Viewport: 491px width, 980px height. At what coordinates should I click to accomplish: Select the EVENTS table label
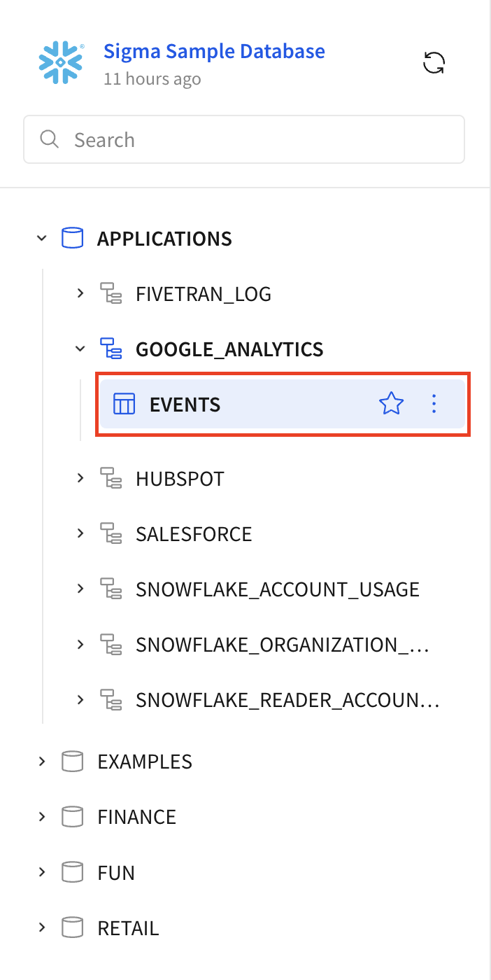185,405
